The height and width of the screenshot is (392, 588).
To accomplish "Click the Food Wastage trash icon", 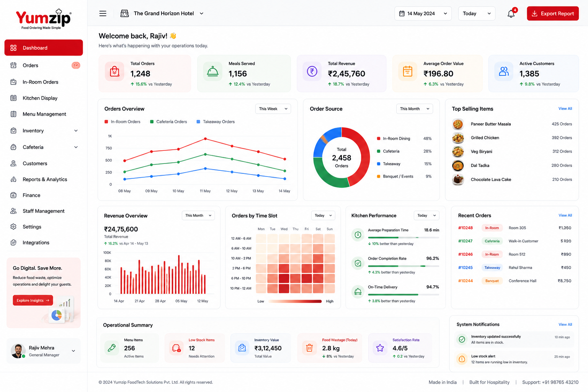I will click(x=309, y=348).
